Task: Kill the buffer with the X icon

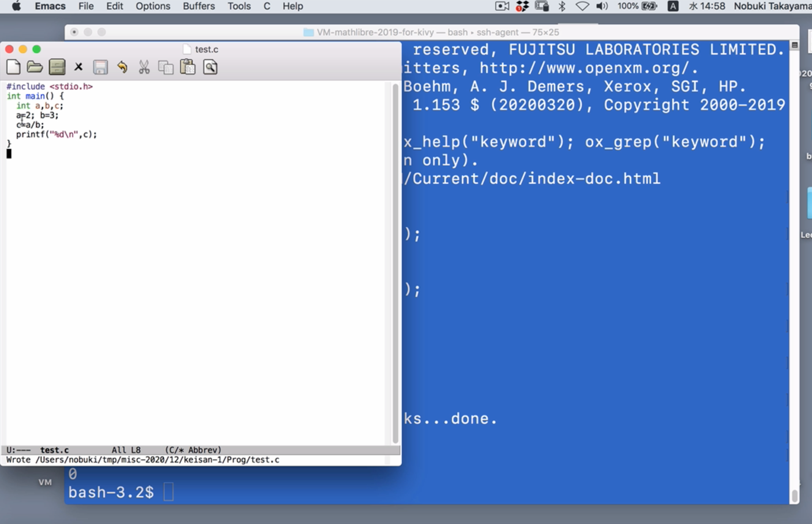Action: 78,67
